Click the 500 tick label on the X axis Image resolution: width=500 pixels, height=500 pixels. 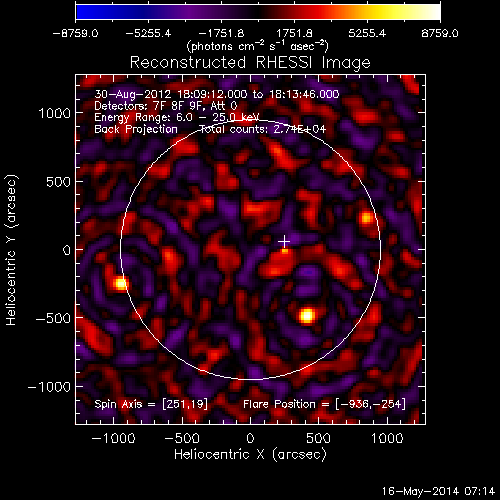tap(318, 438)
